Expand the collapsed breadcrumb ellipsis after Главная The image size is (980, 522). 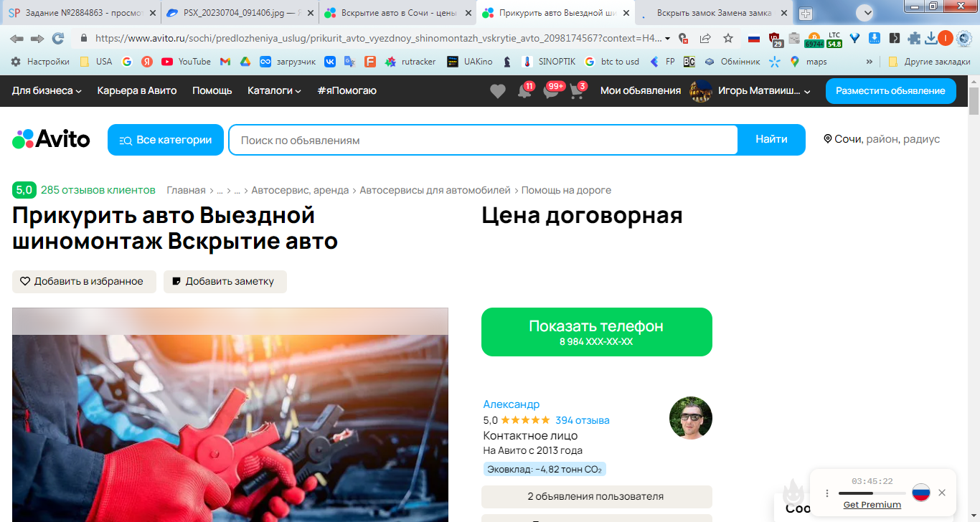[220, 190]
